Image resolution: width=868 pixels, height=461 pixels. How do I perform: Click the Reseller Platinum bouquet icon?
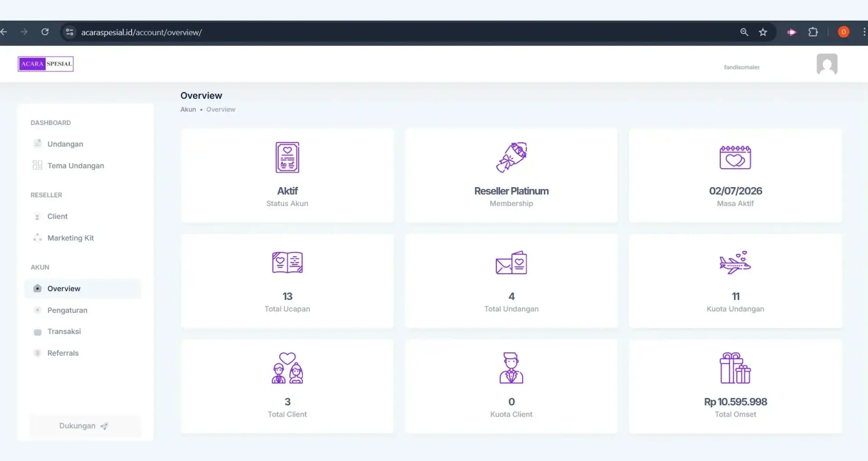point(511,157)
